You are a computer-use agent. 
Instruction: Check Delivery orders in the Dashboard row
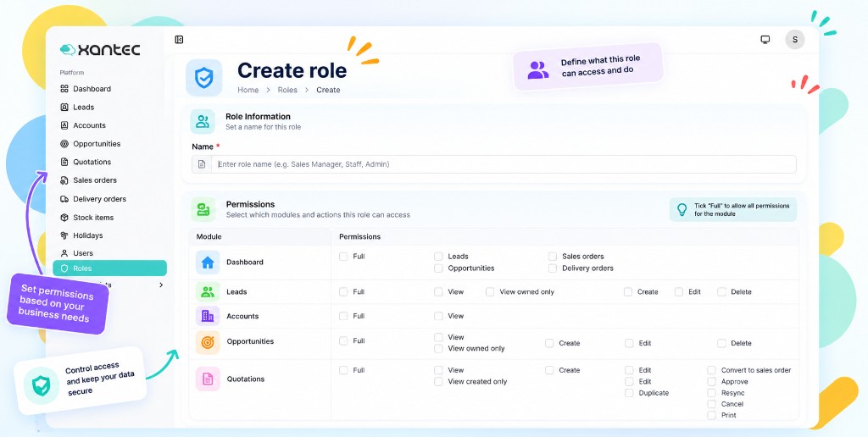click(553, 268)
